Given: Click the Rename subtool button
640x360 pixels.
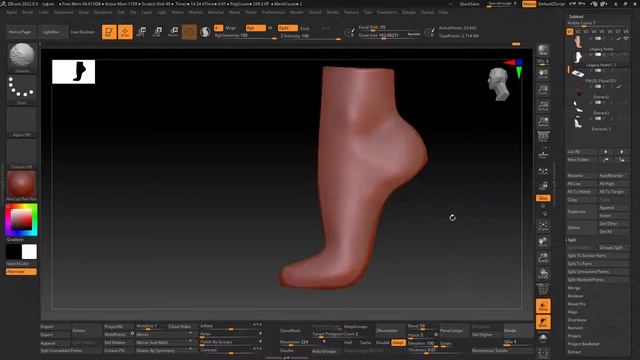Looking at the screenshot, I should coord(582,176).
